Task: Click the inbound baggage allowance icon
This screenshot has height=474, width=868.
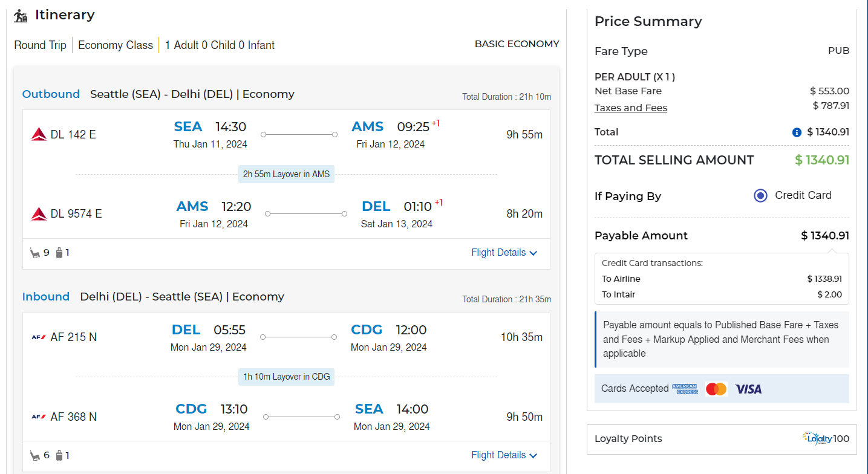Action: (59, 455)
